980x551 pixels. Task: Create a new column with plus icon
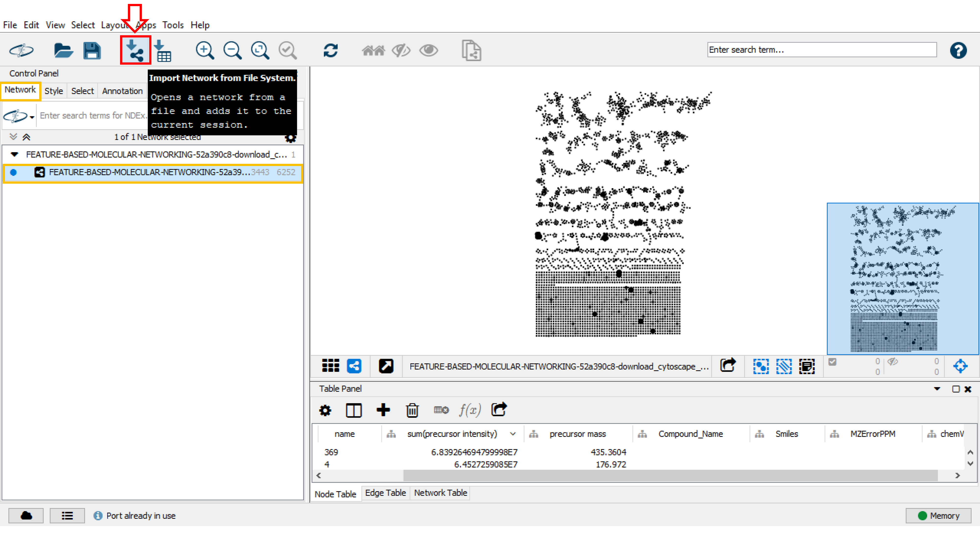point(383,410)
